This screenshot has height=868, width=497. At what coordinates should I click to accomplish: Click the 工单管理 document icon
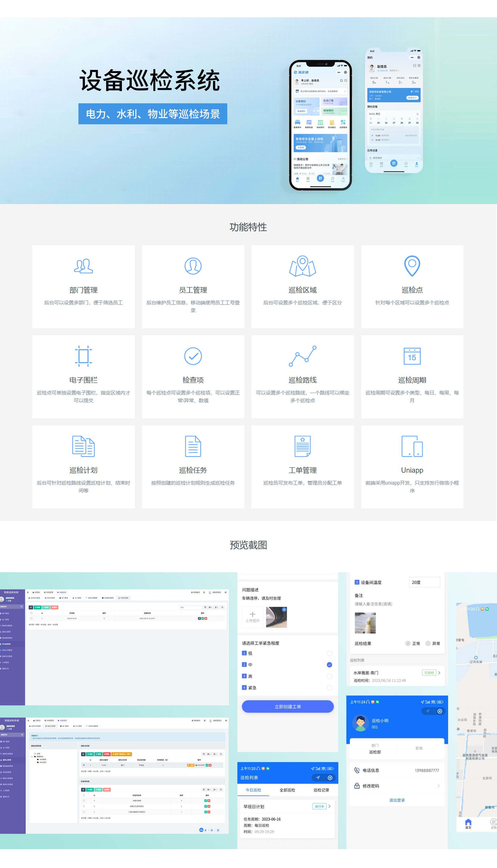pos(302,446)
